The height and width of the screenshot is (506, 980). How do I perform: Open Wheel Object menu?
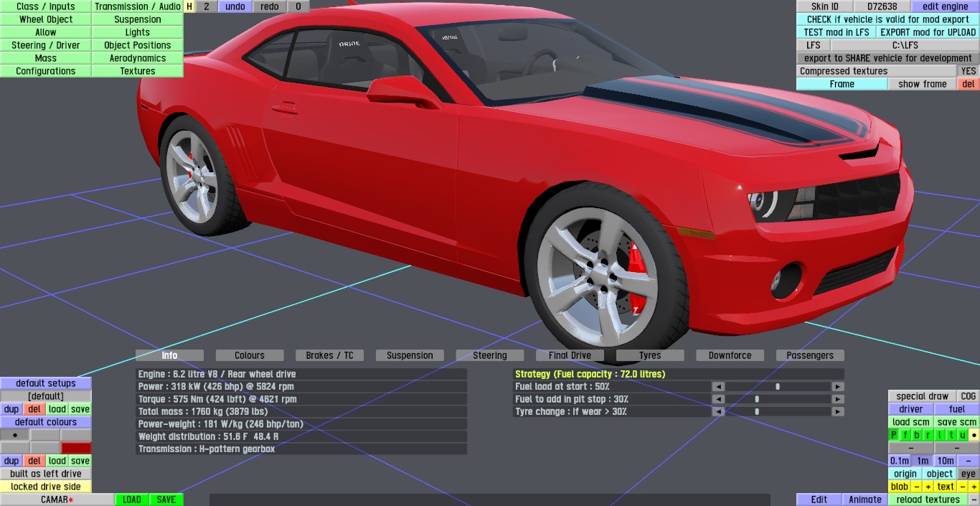pyautogui.click(x=46, y=19)
